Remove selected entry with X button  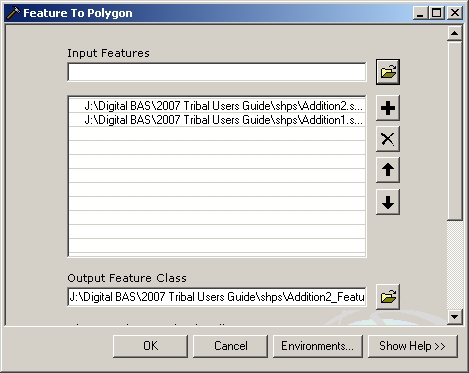[388, 139]
